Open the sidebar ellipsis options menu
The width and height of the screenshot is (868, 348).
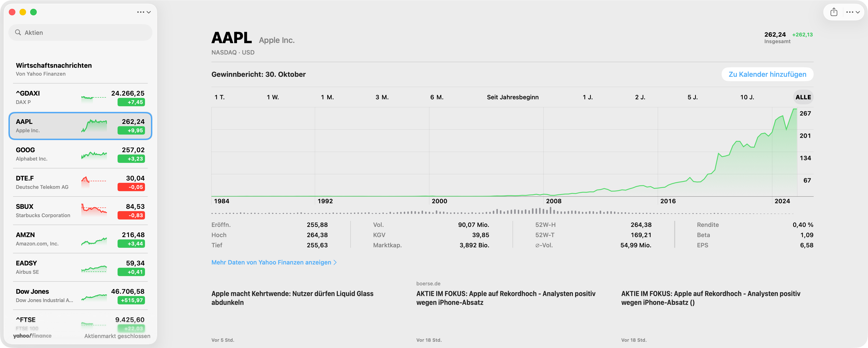click(144, 12)
